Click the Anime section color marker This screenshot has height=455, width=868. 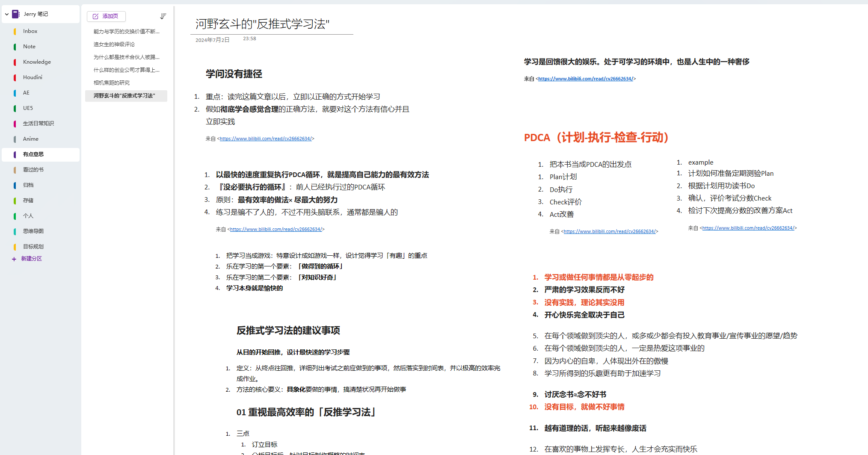(x=15, y=139)
